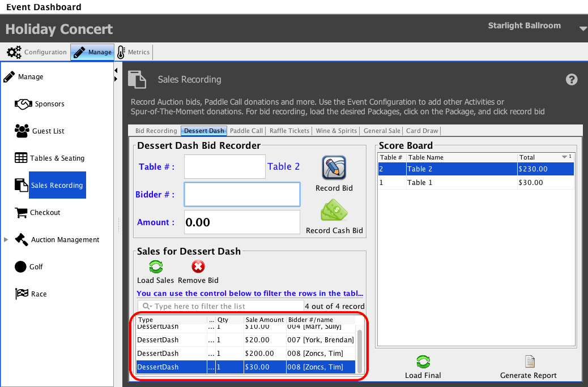Click the sales table vertical scrollbar
The width and height of the screenshot is (588, 387).
click(360, 351)
